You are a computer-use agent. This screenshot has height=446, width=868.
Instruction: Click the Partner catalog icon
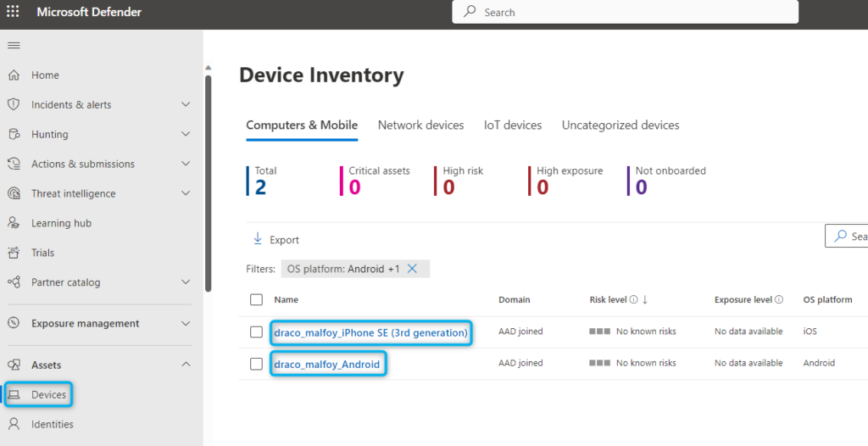tap(14, 282)
